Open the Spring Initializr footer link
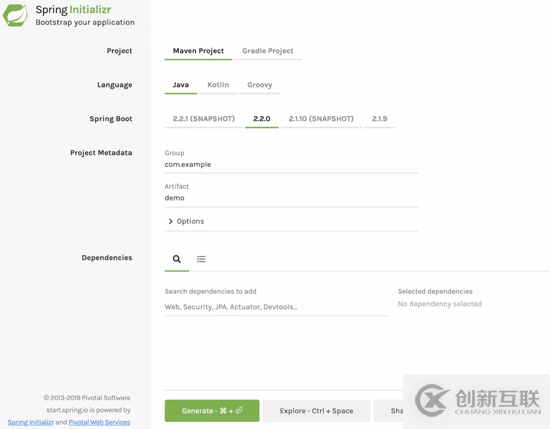This screenshot has width=550, height=429. [x=31, y=422]
